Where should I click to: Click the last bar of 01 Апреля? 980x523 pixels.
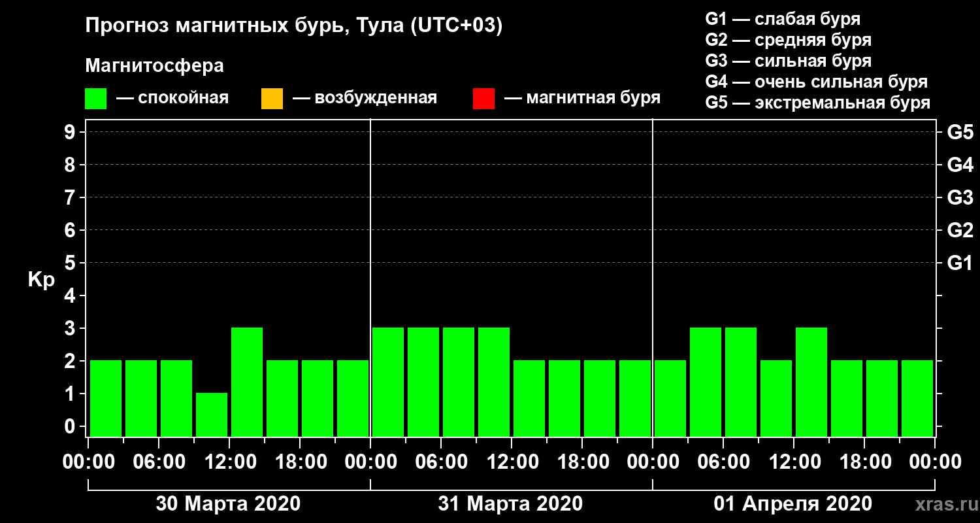click(x=917, y=398)
